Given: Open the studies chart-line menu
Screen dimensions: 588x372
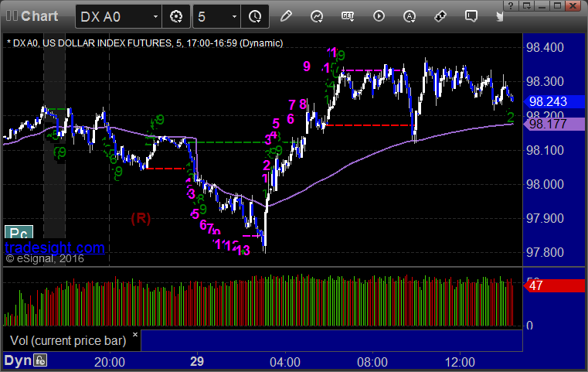Looking at the screenshot, I should pos(317,16).
